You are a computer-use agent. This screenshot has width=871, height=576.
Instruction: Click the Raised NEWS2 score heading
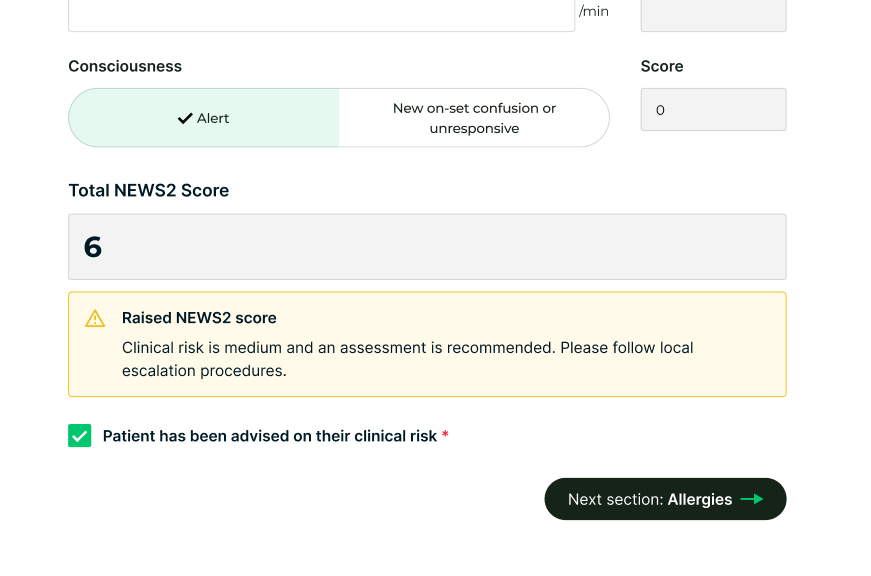tap(199, 318)
